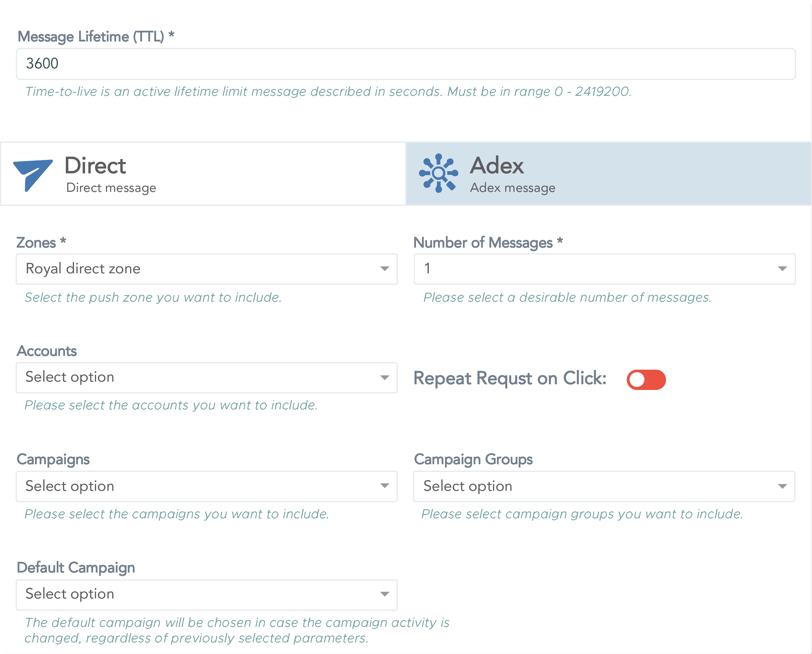Click the 'Campaigns' field label
This screenshot has height=654, width=812.
53,459
